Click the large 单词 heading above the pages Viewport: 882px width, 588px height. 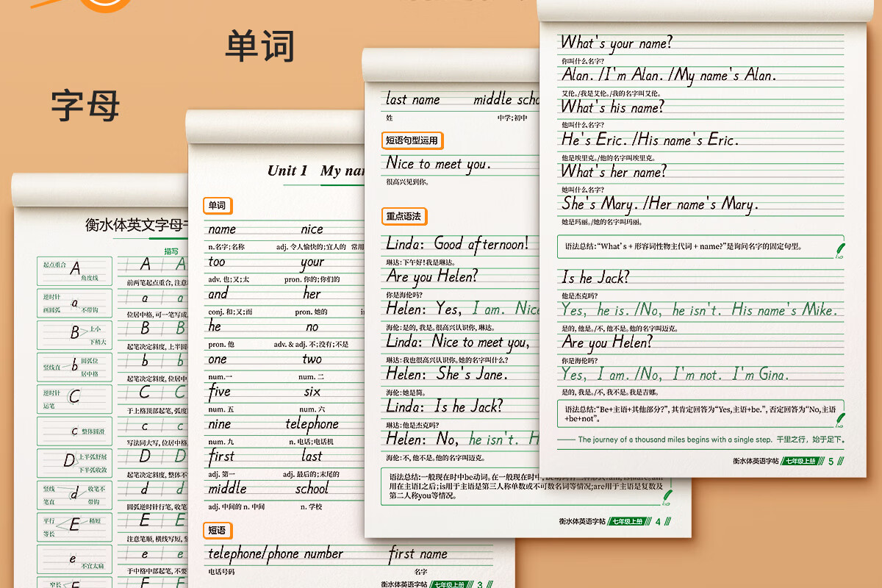(259, 46)
